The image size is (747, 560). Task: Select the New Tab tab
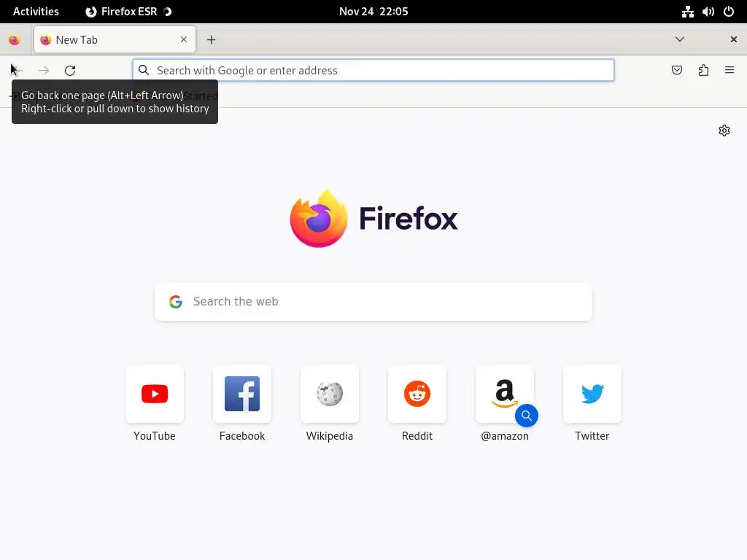(x=115, y=39)
